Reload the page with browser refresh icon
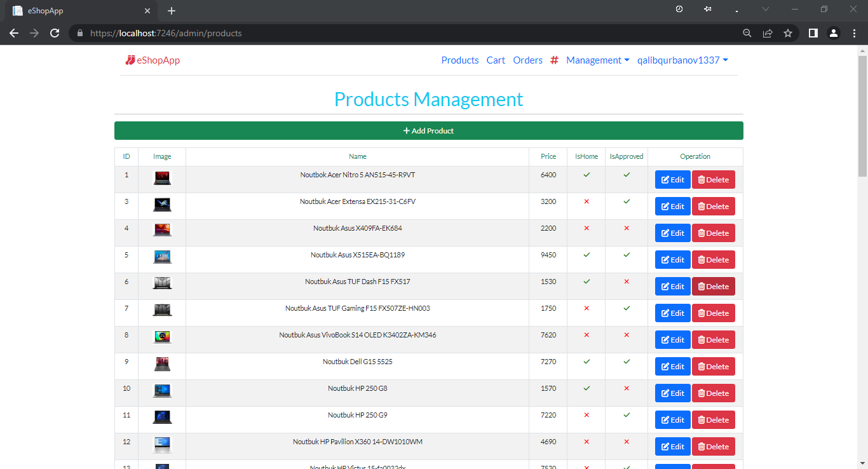 [55, 33]
